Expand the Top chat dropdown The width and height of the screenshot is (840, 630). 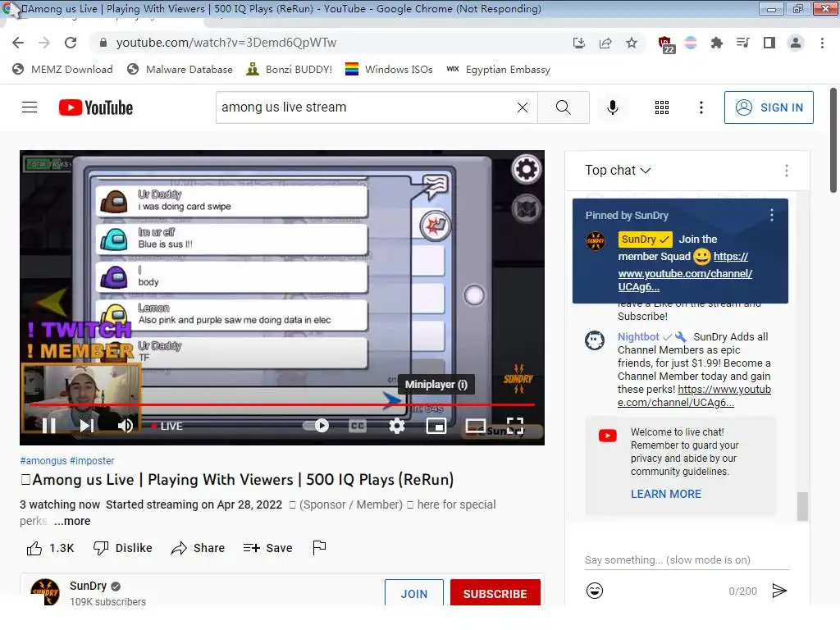pyautogui.click(x=618, y=171)
